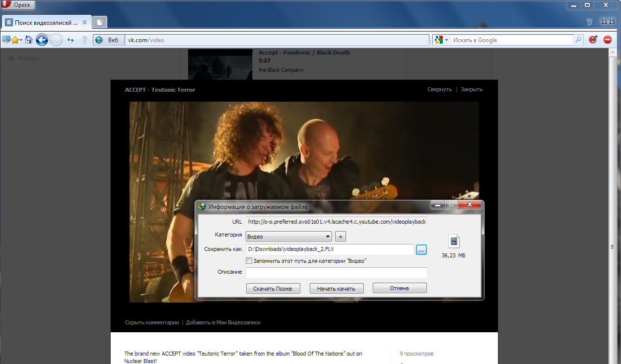
Task: Click the Описание description field
Action: click(336, 273)
